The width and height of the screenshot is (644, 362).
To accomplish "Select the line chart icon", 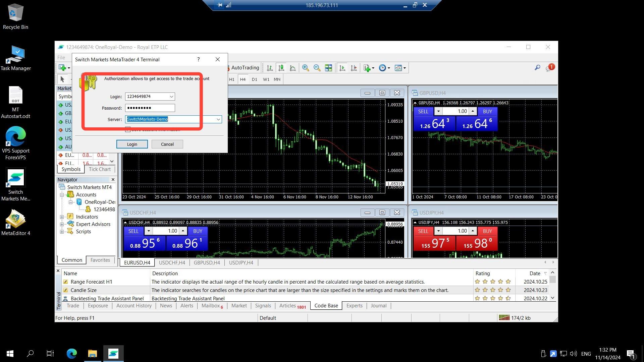I will click(x=292, y=68).
